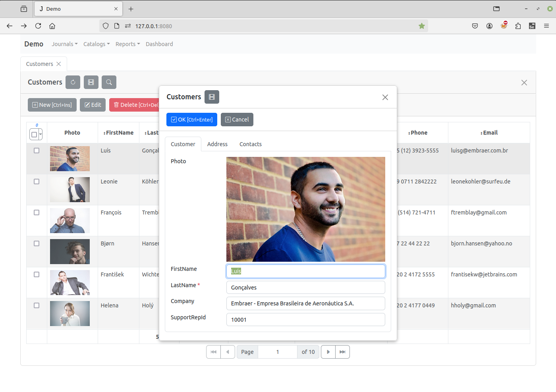This screenshot has width=556, height=392.
Task: Click into the Company input field
Action: 305,303
